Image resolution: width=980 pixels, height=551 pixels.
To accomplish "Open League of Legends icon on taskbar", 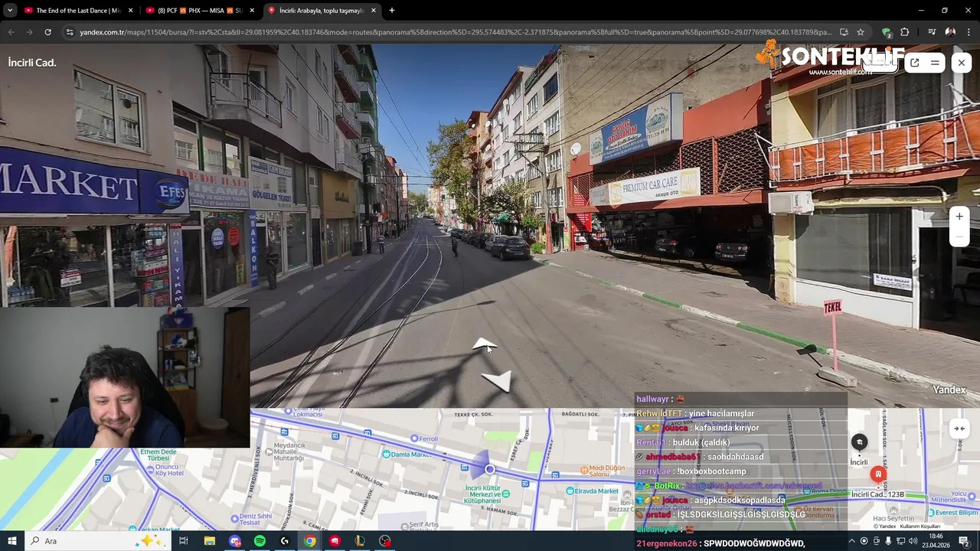I will (x=360, y=541).
